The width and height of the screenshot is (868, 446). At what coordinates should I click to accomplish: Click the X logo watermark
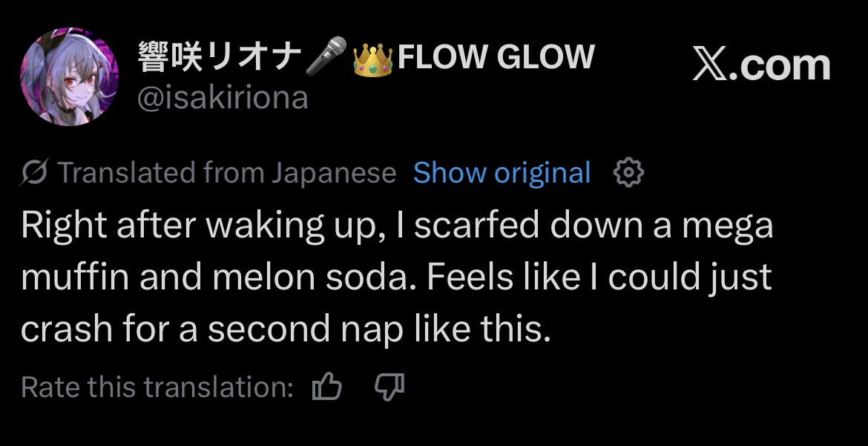tap(714, 65)
